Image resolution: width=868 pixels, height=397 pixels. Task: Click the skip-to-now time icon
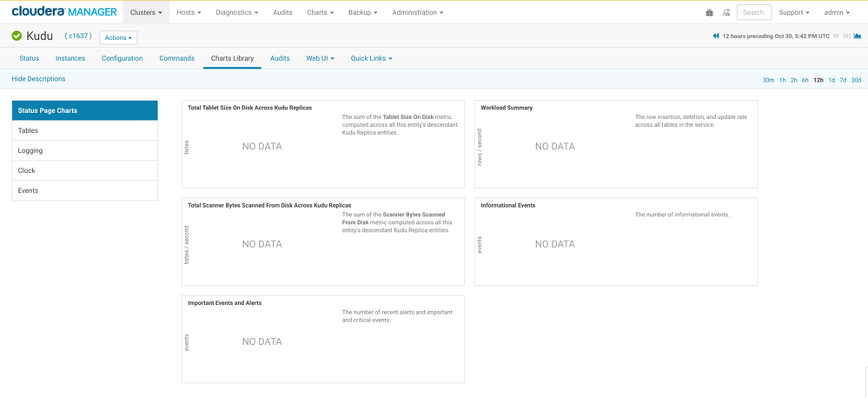tap(846, 36)
